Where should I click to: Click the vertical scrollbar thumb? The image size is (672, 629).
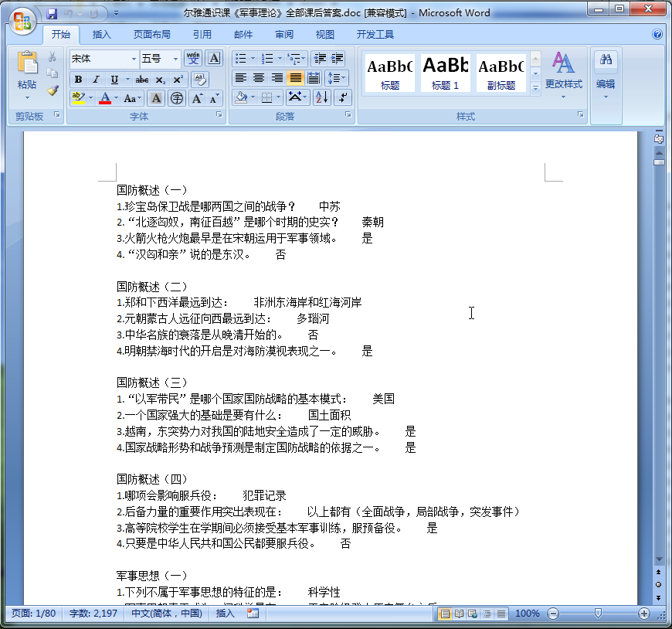(x=659, y=162)
